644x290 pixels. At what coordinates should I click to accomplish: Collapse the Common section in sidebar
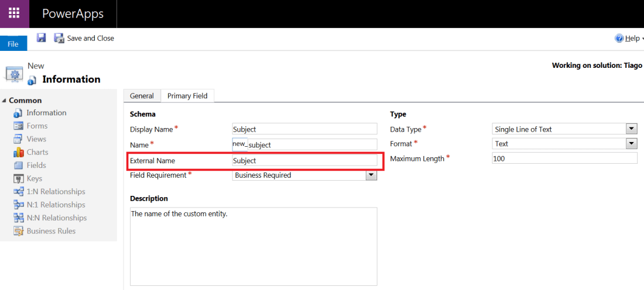5,101
